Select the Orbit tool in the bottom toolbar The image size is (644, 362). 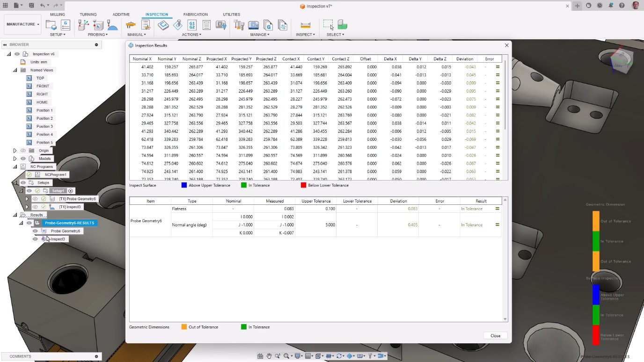click(x=339, y=356)
